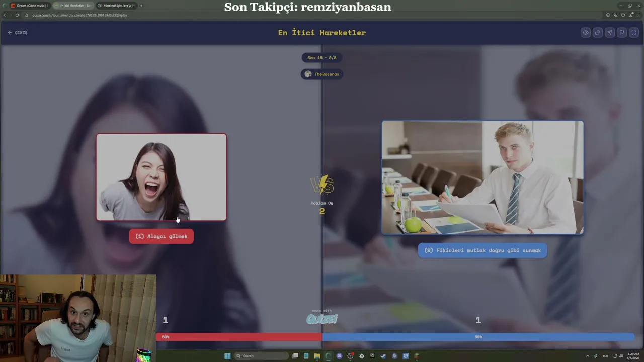Click the shapes icon in quiz header
This screenshot has width=644, height=362.
coord(598,33)
